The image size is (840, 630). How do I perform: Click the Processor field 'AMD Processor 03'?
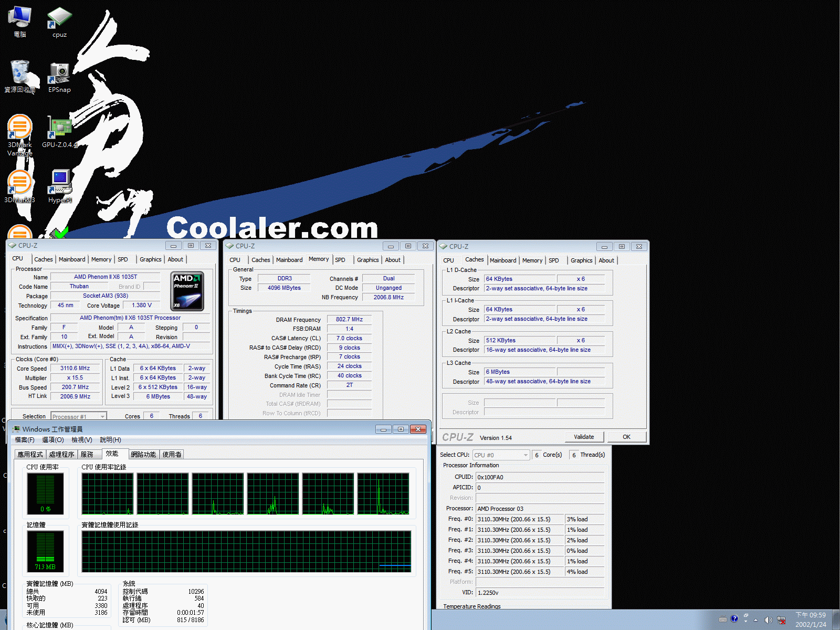click(x=540, y=509)
